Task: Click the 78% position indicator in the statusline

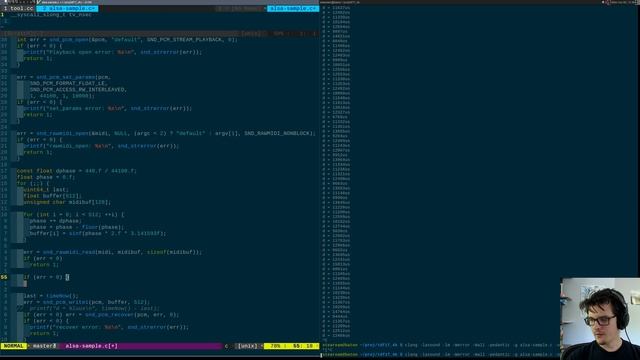Action: click(x=276, y=346)
